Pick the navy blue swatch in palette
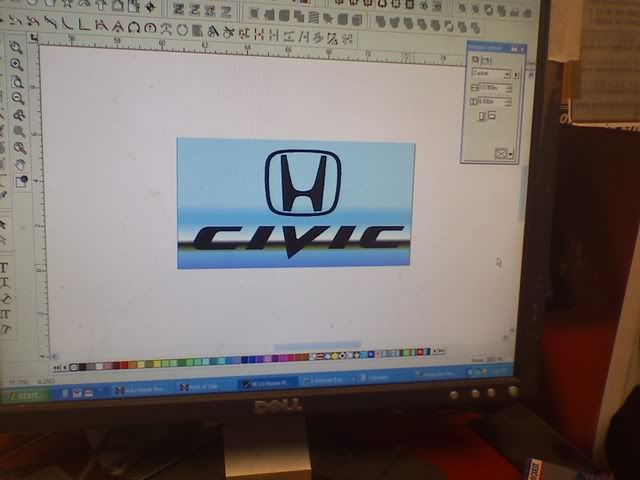 [245, 360]
